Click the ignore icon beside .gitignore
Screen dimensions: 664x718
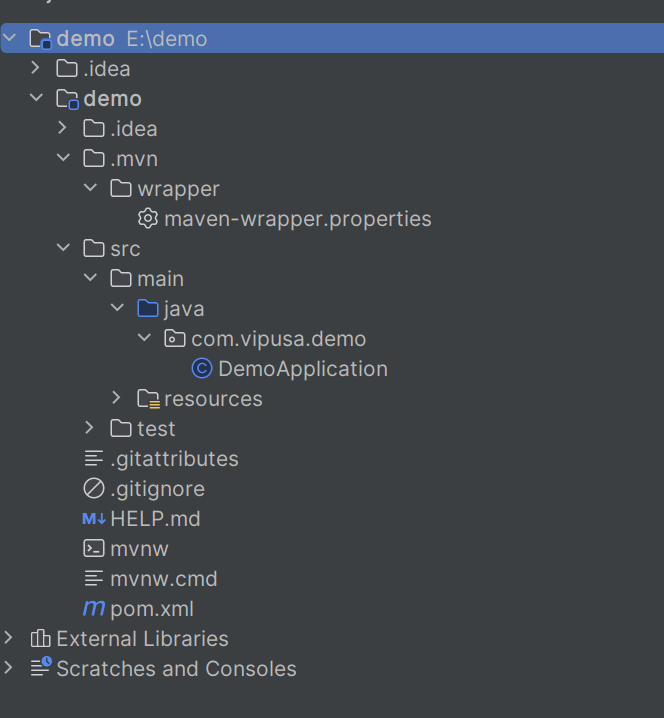click(x=94, y=489)
